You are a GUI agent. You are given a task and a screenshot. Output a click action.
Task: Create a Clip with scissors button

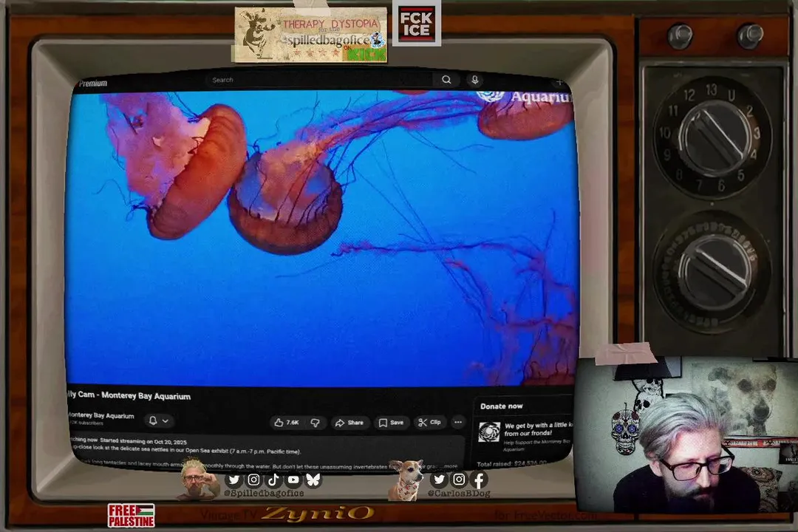(429, 422)
